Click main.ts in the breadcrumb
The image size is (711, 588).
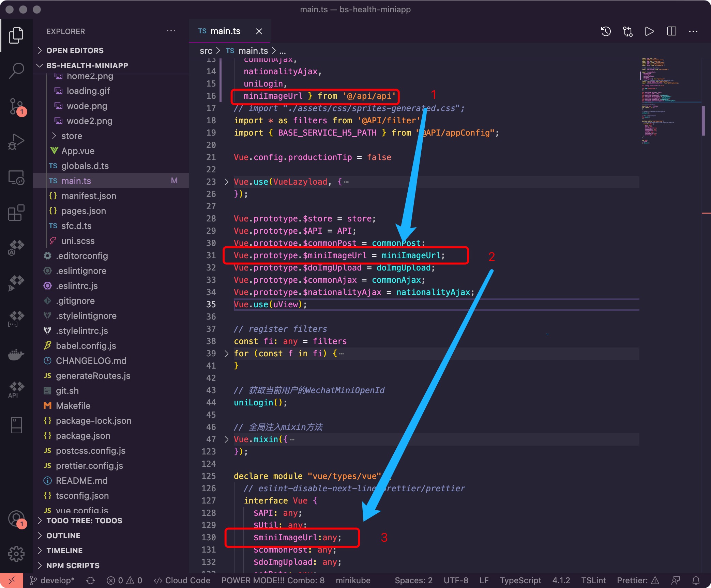click(253, 51)
